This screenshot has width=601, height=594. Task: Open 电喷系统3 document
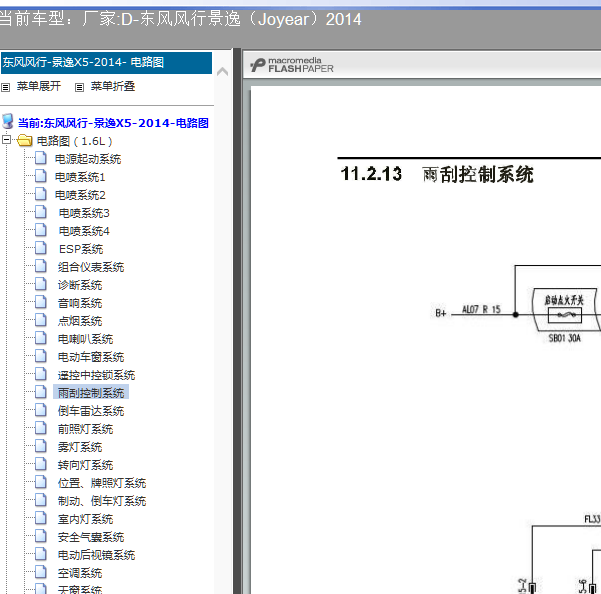click(84, 213)
